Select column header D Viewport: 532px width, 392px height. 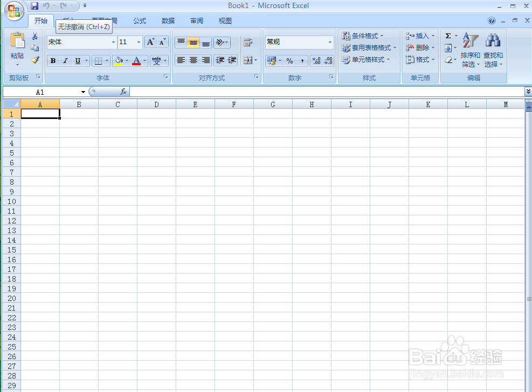(x=156, y=104)
